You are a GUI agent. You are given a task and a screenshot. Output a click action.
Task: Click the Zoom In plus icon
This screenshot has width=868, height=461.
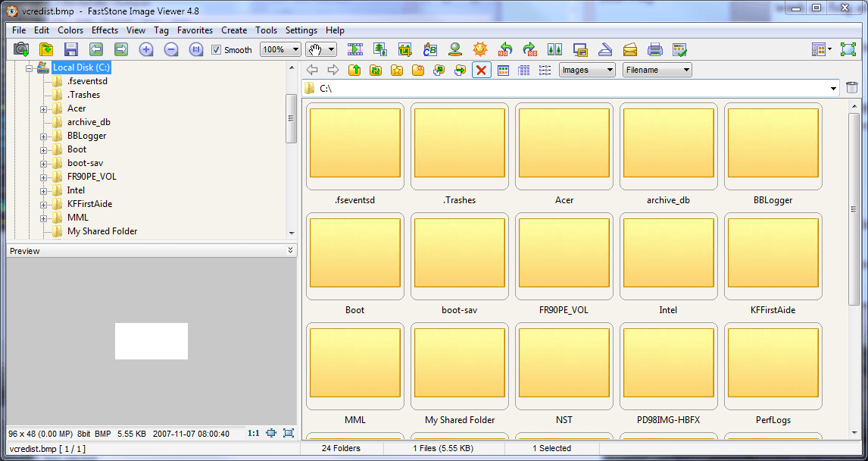pos(145,49)
